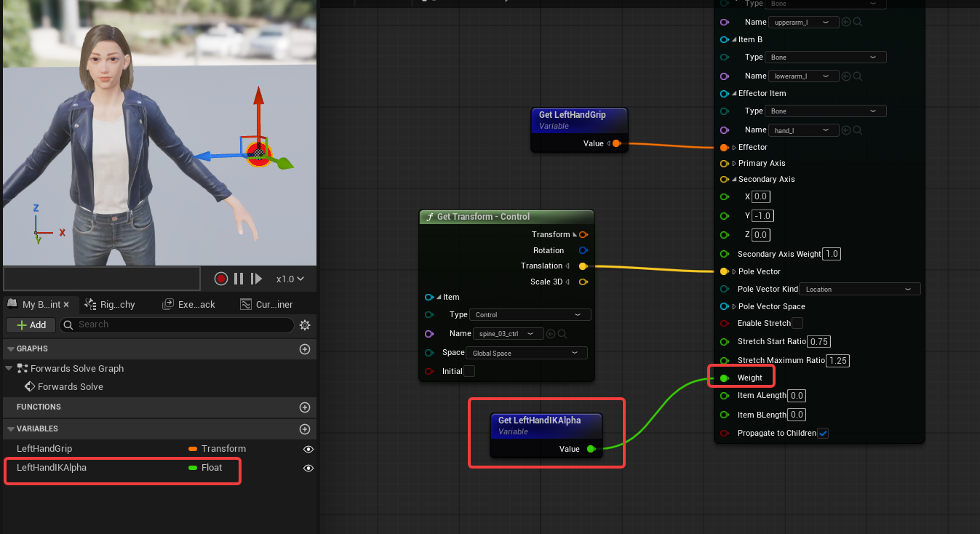Viewport: 980px width, 534px height.
Task: Click the yellow Pole Vector input pin
Action: click(724, 271)
